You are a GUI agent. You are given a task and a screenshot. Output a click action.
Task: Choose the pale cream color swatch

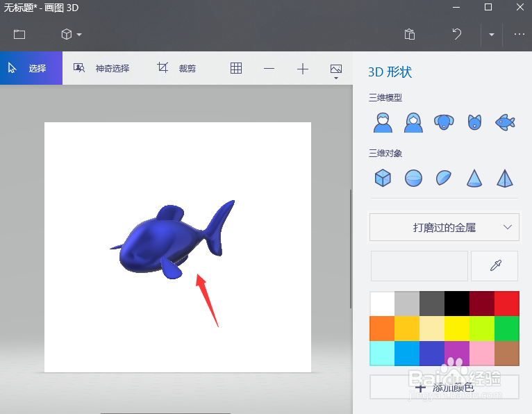point(432,329)
